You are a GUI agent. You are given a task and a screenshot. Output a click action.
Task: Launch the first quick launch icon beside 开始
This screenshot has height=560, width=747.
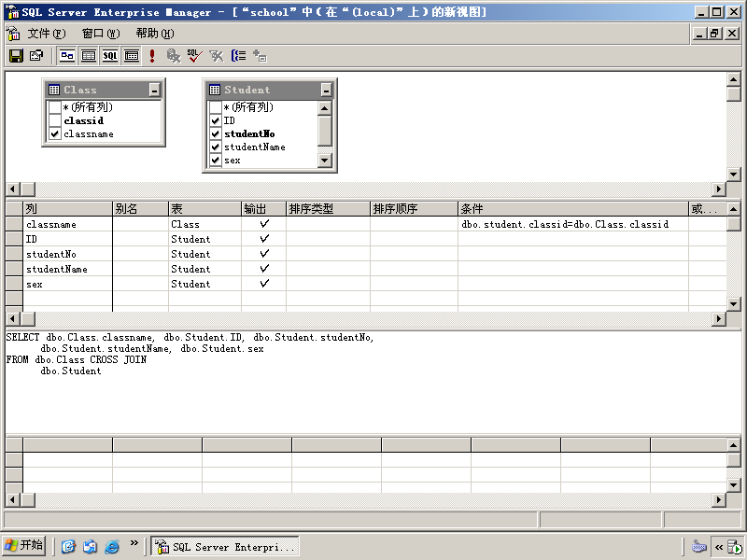68,546
